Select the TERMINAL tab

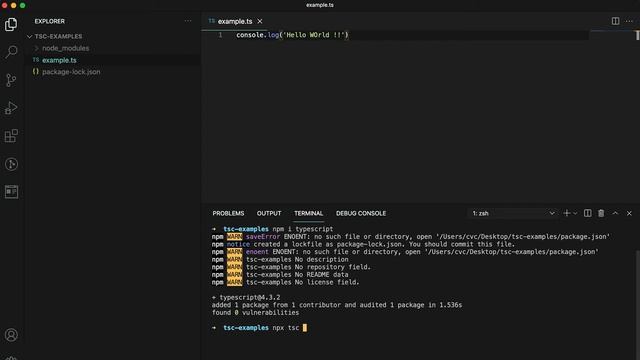pyautogui.click(x=309, y=213)
